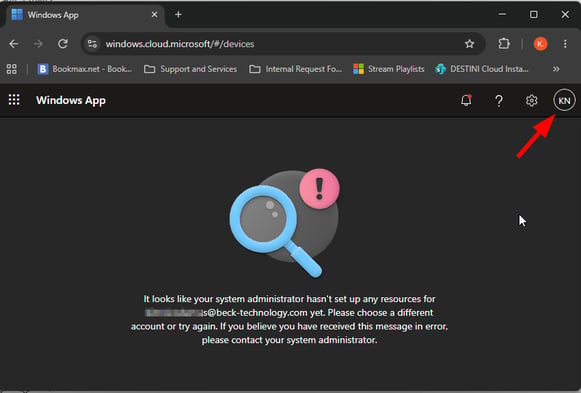581x393 pixels.
Task: Click the email address ending @beck-technology.com
Action: click(226, 313)
